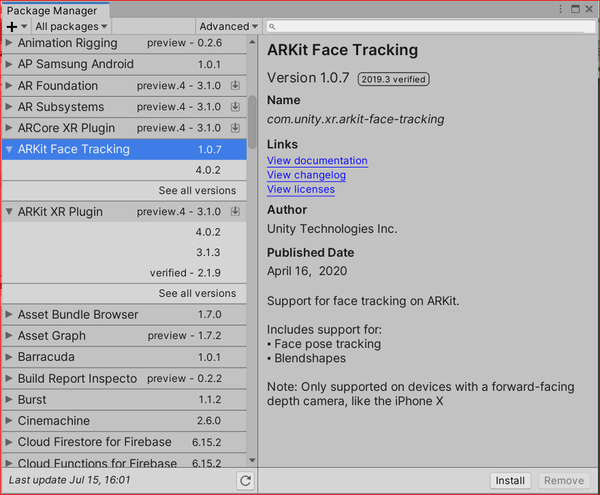This screenshot has height=495, width=600.
Task: Click the refresh package list icon
Action: [245, 480]
